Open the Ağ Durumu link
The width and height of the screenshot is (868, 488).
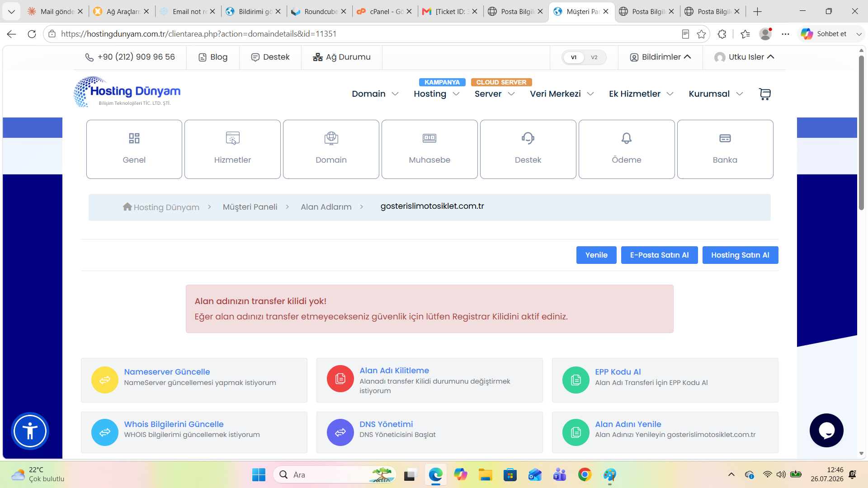tap(342, 57)
